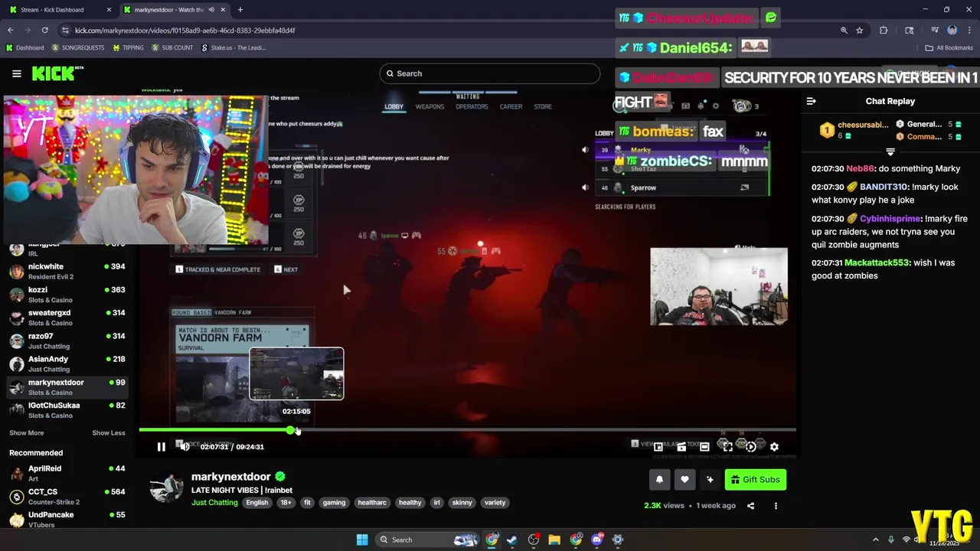Open browser zoom magnifier icon
This screenshot has height=551, width=980.
[844, 31]
